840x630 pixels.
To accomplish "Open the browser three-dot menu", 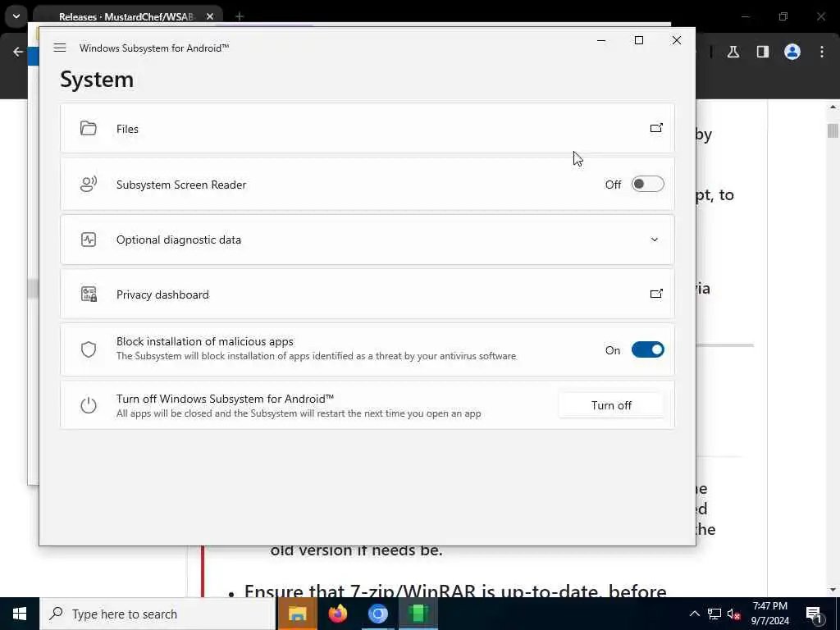I will [x=822, y=52].
